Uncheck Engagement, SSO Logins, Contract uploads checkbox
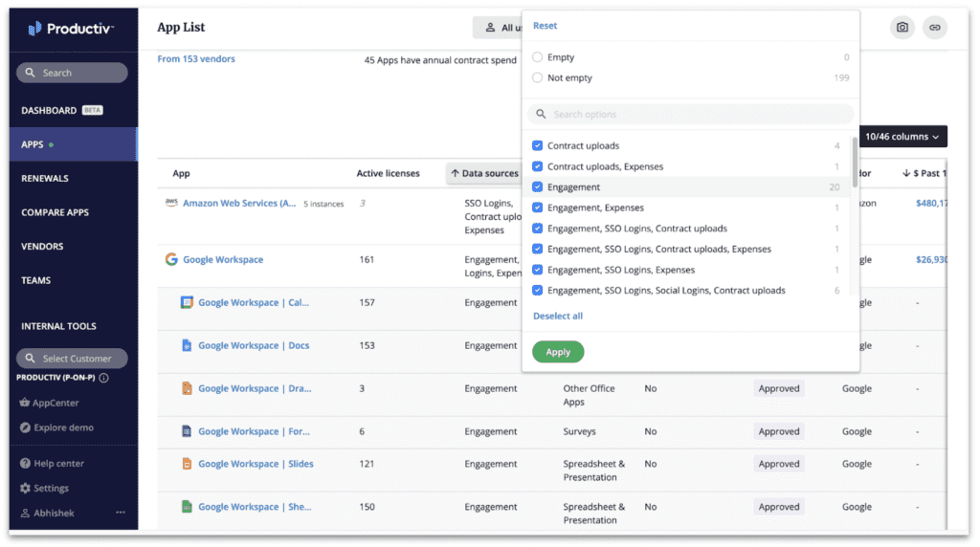This screenshot has height=547, width=980. (537, 228)
